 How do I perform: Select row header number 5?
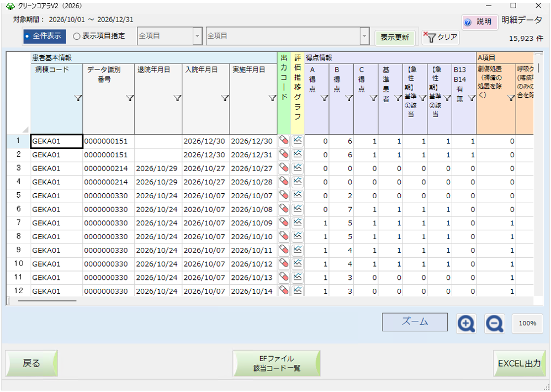tap(19, 195)
